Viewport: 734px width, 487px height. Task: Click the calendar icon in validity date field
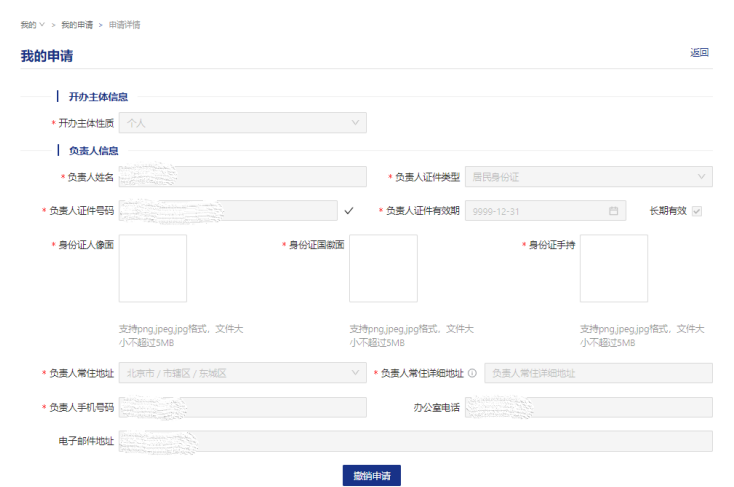(x=613, y=211)
